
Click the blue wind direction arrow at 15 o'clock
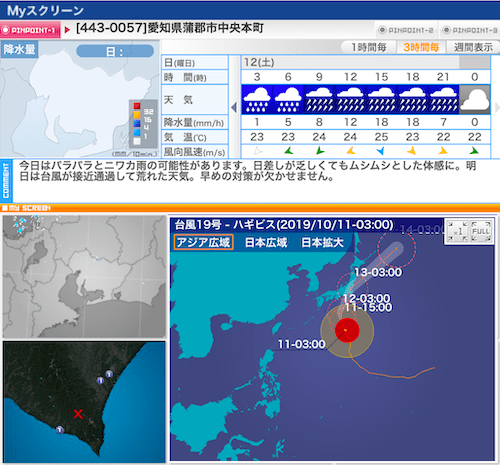click(x=381, y=151)
